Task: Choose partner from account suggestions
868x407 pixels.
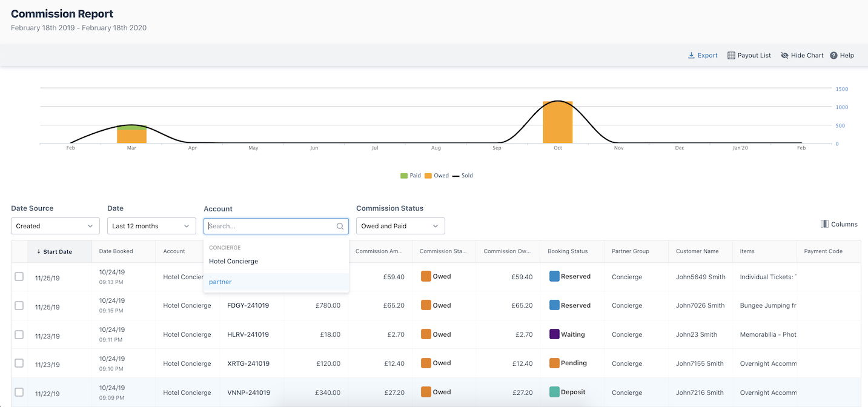Action: tap(276, 282)
